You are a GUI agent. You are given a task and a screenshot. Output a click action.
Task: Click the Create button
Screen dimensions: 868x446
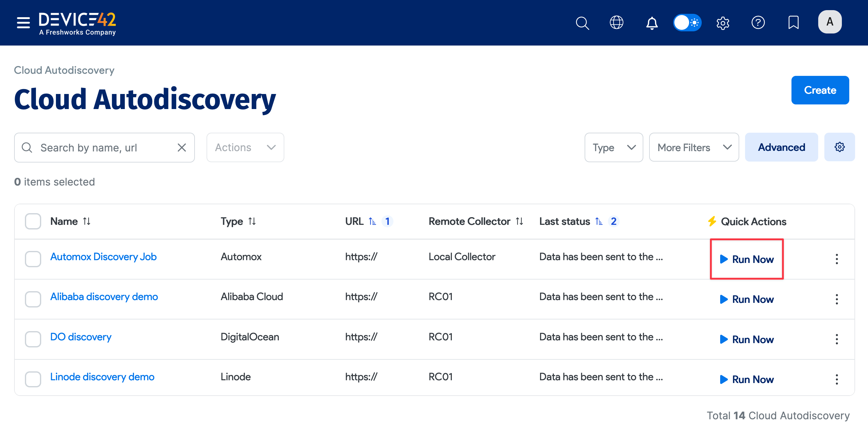[x=820, y=90]
